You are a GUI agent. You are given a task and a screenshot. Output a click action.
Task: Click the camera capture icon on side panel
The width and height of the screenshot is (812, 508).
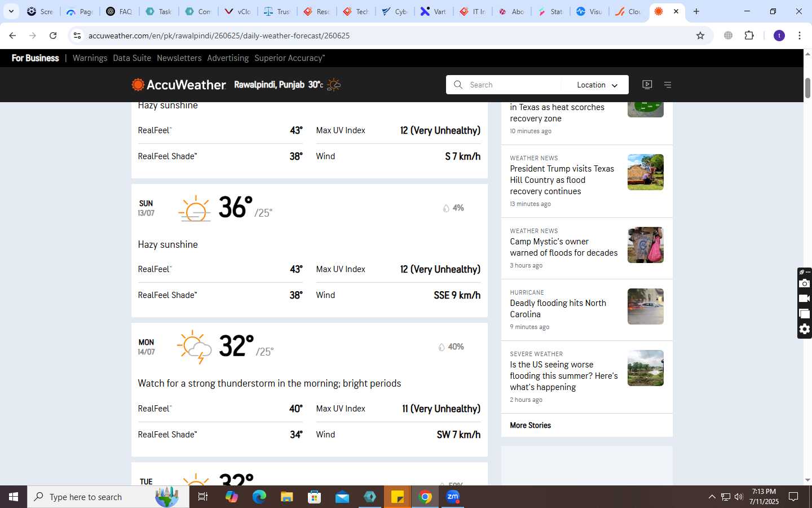[x=805, y=283]
